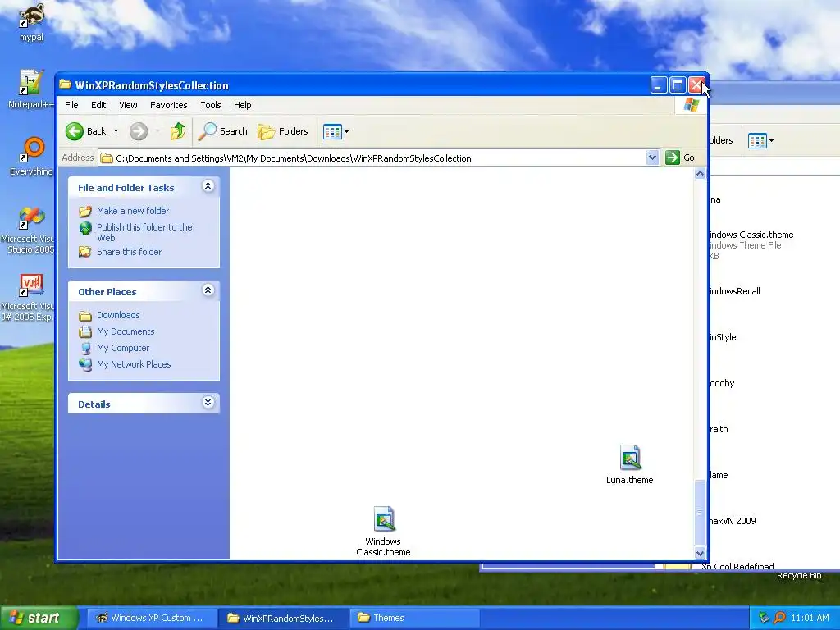Close the WinXPRandomStylesCollection window
The image size is (840, 630).
click(x=696, y=85)
